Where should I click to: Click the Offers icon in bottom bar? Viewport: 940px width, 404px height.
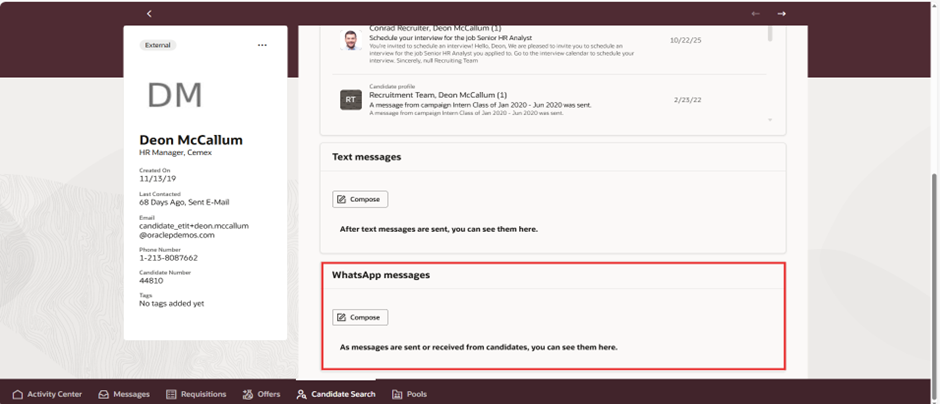click(x=248, y=394)
